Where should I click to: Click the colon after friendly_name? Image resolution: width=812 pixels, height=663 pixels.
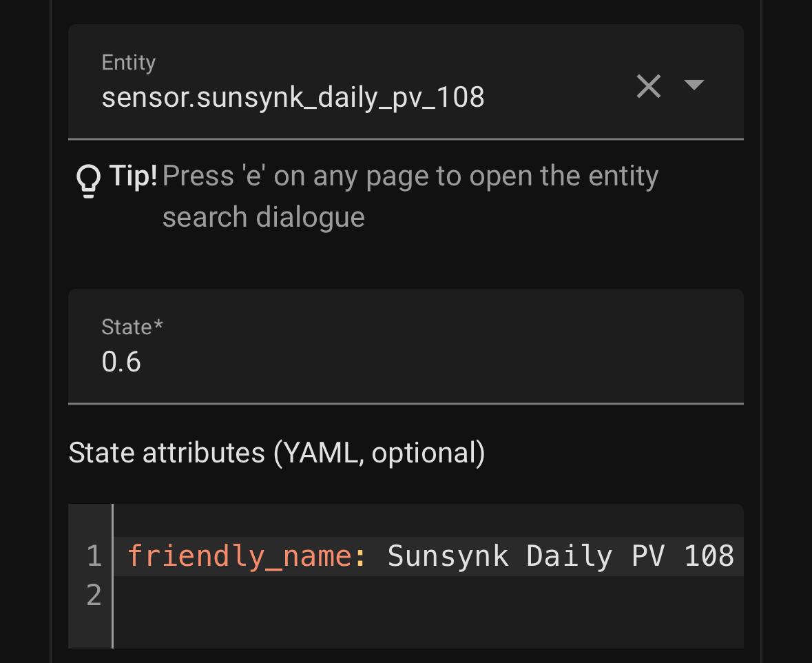(x=360, y=557)
